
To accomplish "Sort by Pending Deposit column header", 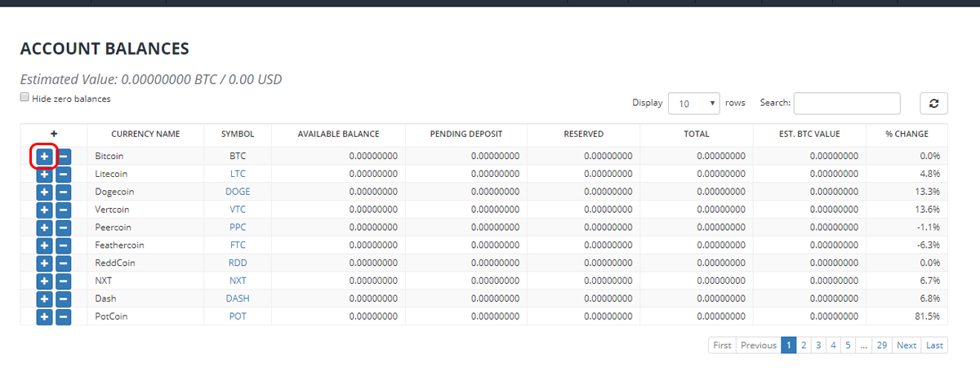I will click(x=465, y=134).
